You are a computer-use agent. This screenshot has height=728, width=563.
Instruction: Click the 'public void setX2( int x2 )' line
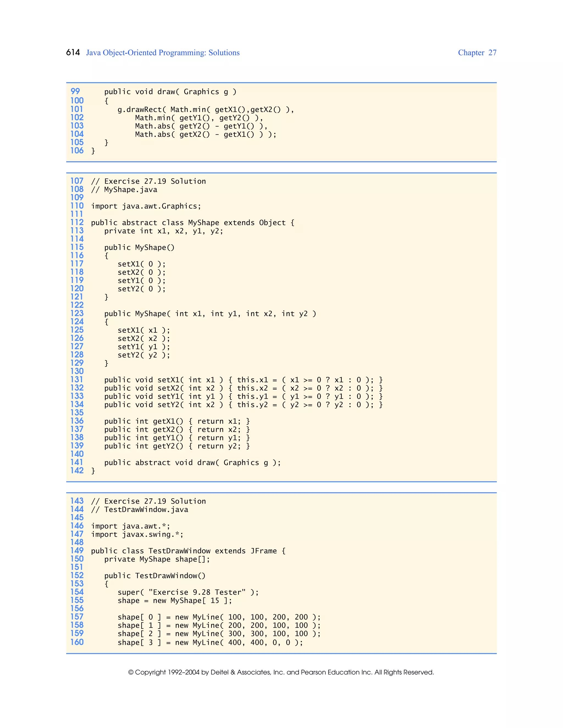[244, 388]
